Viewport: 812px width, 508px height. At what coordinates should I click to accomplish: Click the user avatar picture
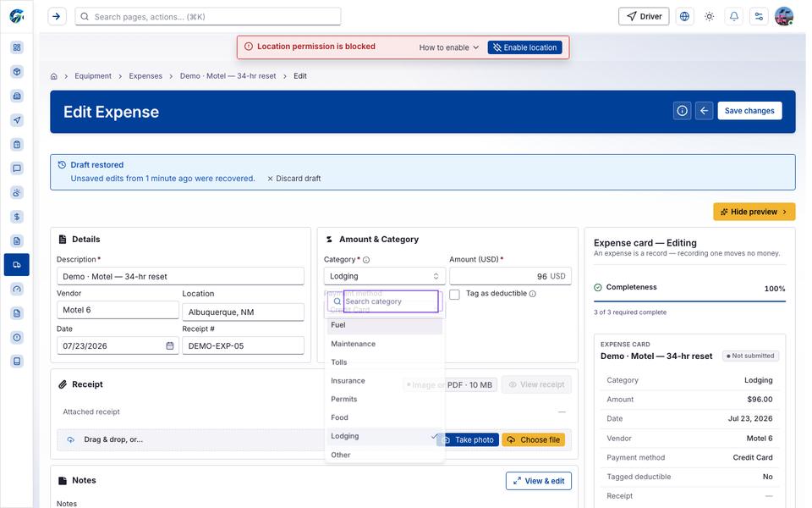tap(784, 17)
